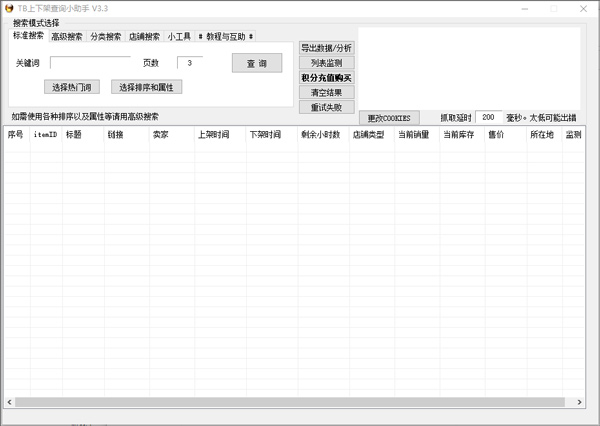The image size is (600, 426).
Task: Open the 小工具 tab
Action: (179, 37)
